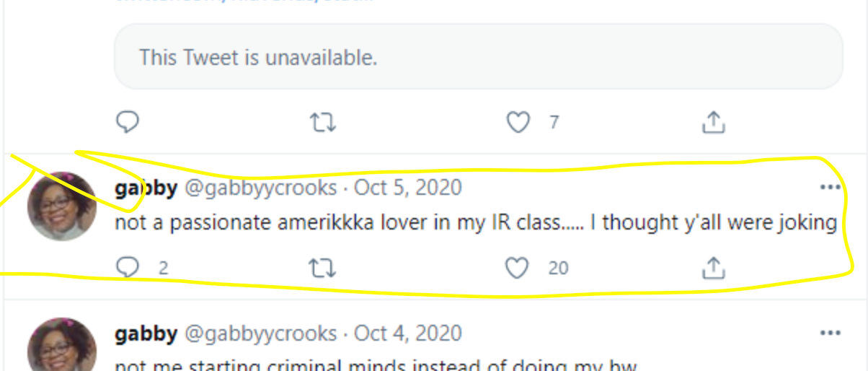Screen dimensions: 868x371
Task: Reply to the tweet with unavailable quote
Action: [128, 123]
